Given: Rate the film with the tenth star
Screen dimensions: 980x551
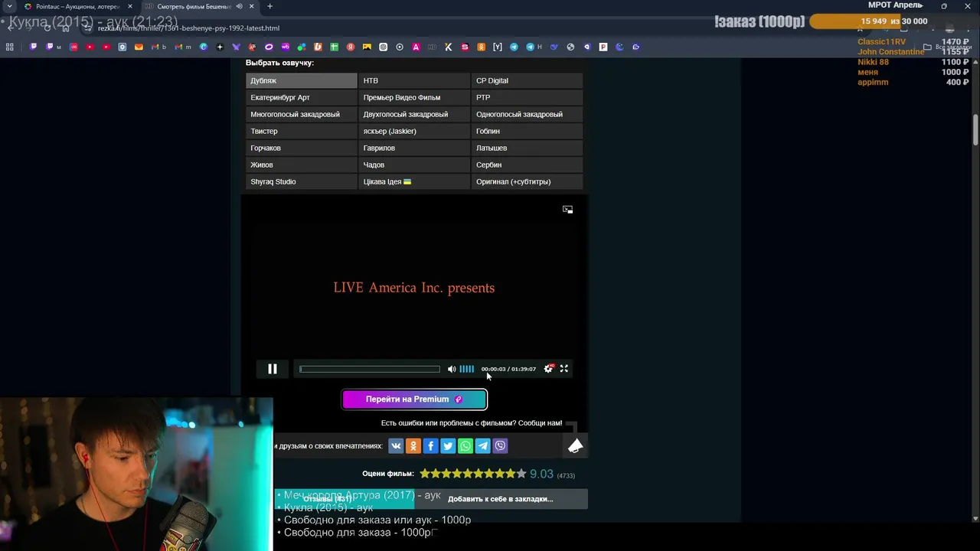Looking at the screenshot, I should tap(521, 474).
